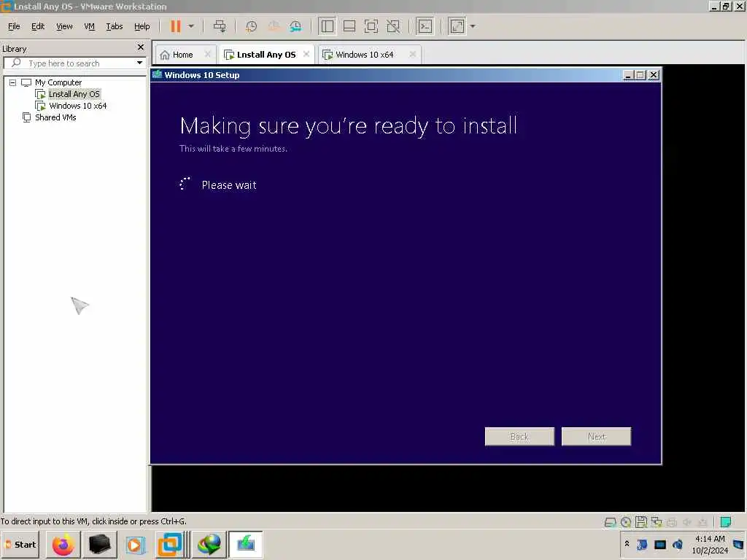Screen dimensions: 747x560
Task: Switch to the Windows 10 x64 tab
Action: 365,55
